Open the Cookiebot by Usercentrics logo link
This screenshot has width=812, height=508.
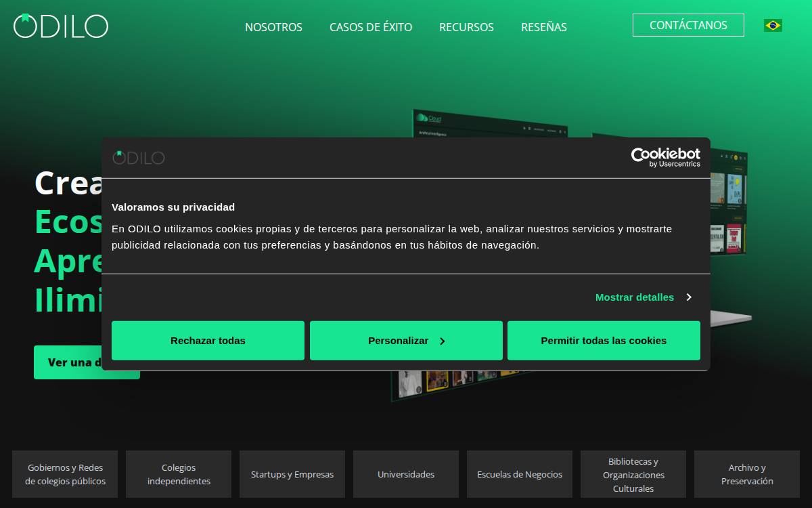(665, 157)
